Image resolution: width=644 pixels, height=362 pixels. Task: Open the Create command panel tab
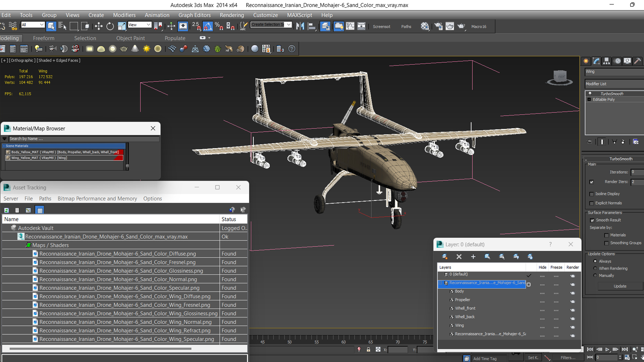click(x=586, y=61)
